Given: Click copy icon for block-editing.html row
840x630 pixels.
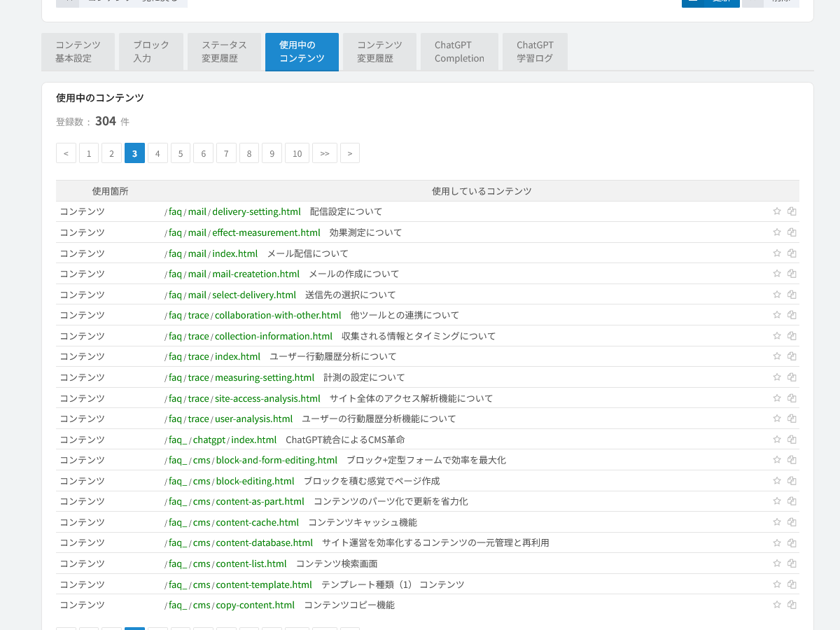Looking at the screenshot, I should 792,481.
